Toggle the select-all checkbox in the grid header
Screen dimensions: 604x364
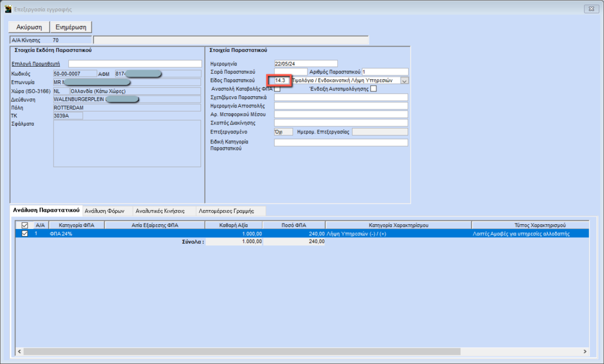(x=24, y=225)
